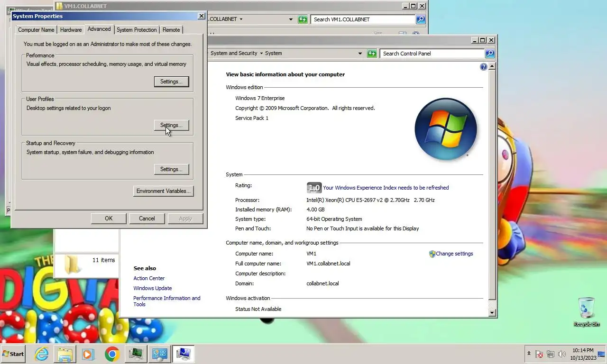Open the Windows Experience Index refresh link

coord(386,188)
